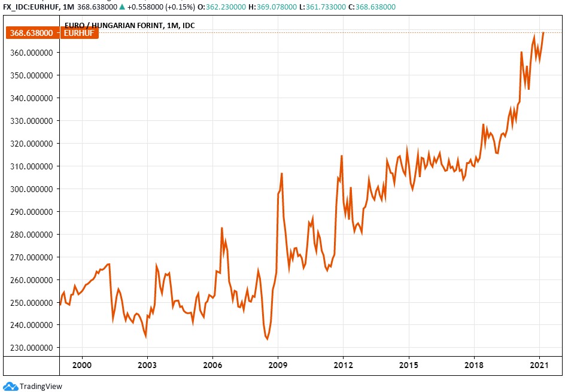This screenshot has width=565, height=392.
Task: Click the 300.000000 price axis label
Action: point(32,189)
